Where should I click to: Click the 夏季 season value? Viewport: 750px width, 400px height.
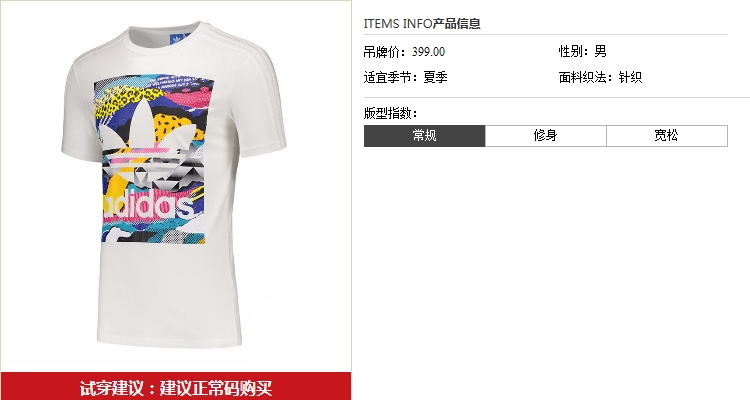435,77
